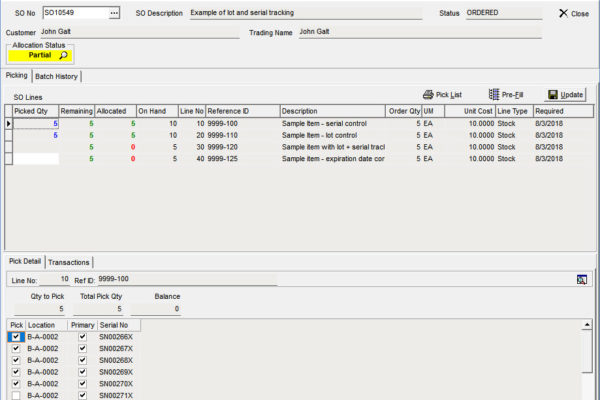Toggle Pick checkbox for serial SN00266X
The width and height of the screenshot is (600, 400).
16,337
